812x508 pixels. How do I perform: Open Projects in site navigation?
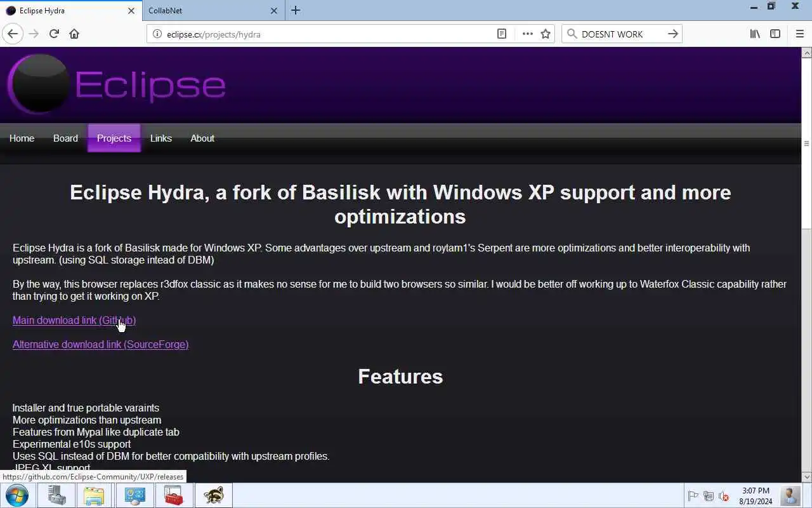(x=114, y=138)
